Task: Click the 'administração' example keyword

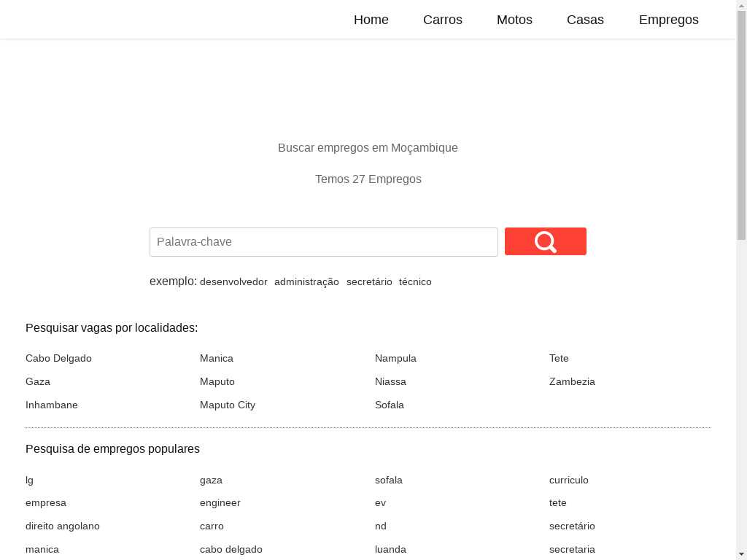Action: (306, 282)
